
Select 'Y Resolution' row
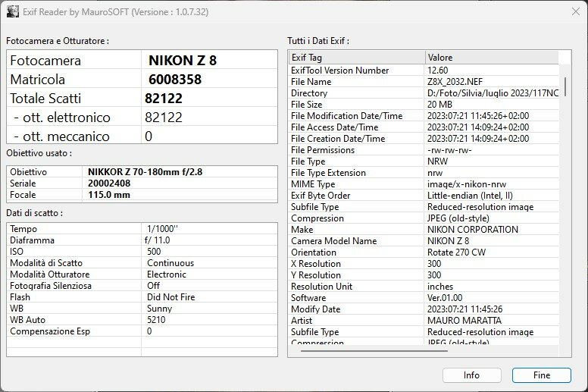pyautogui.click(x=424, y=275)
